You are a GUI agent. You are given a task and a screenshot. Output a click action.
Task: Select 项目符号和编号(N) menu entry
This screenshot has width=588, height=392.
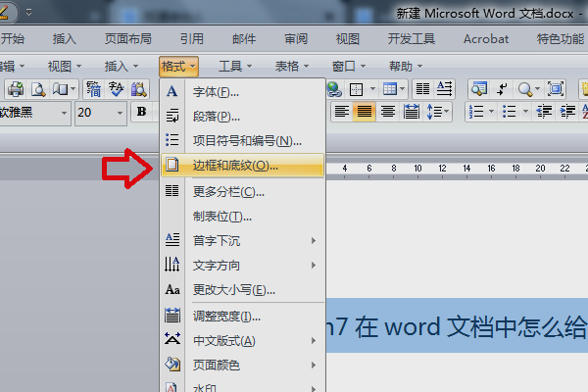[242, 141]
